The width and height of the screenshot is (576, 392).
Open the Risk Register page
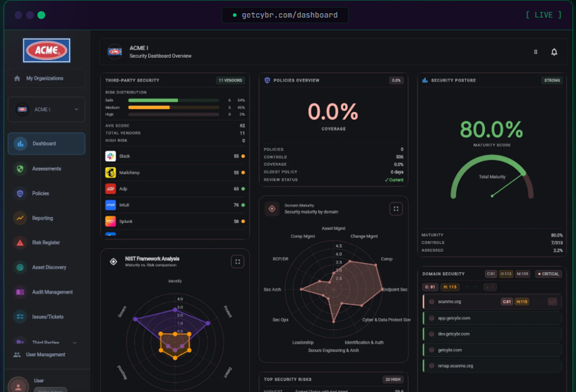coord(46,242)
